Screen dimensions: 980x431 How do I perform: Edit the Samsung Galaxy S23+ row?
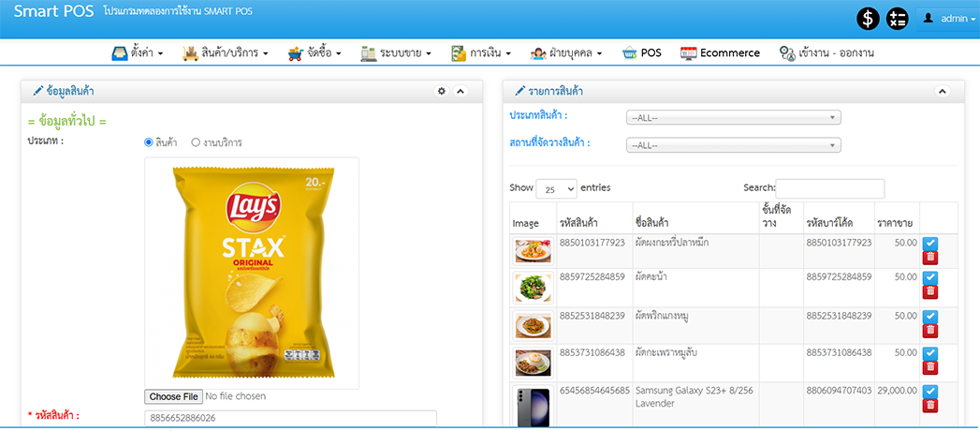930,391
